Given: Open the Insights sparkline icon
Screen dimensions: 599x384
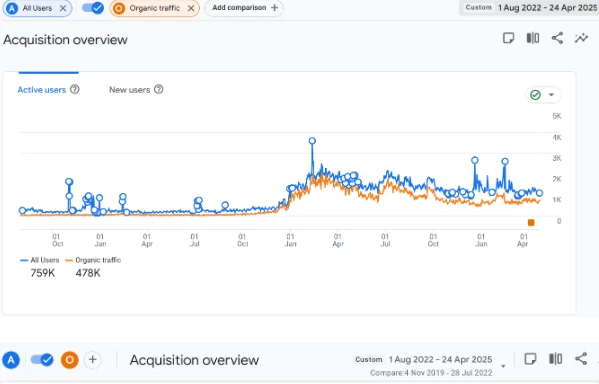Looking at the screenshot, I should tap(581, 38).
